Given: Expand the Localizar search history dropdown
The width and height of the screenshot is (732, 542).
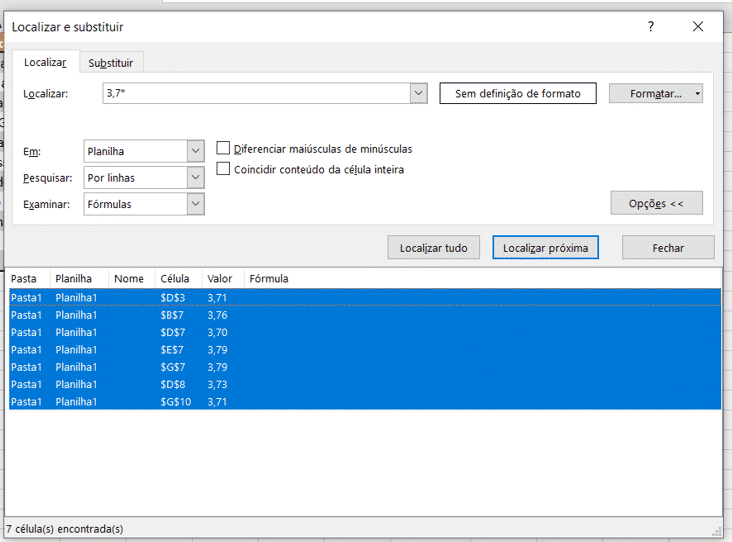Looking at the screenshot, I should click(x=419, y=93).
